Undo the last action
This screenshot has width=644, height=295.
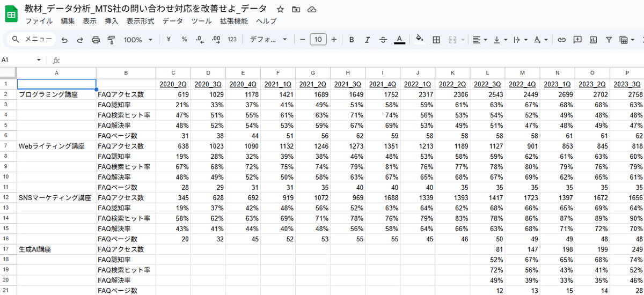coord(64,40)
